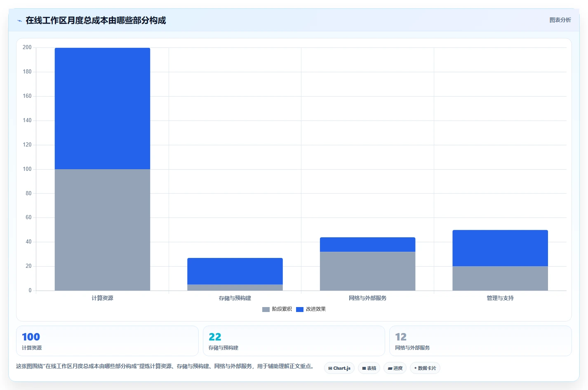Image resolution: width=588 pixels, height=390 pixels.
Task: Click the 200 tick on the y-axis
Action: (27, 47)
